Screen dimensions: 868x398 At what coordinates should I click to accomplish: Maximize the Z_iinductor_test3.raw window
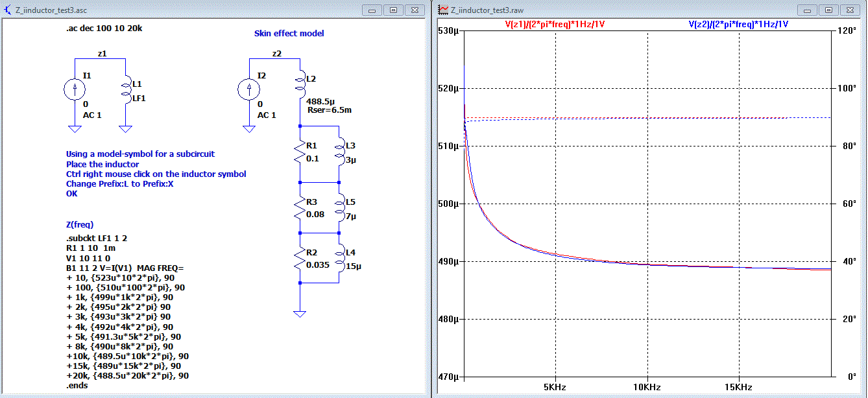point(828,10)
